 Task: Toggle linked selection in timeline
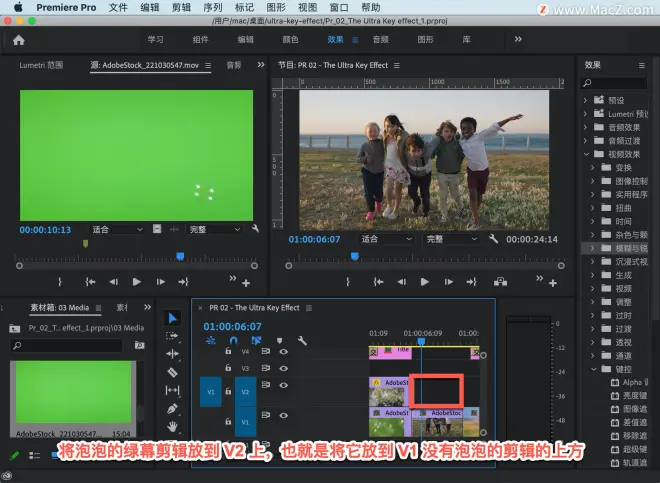pos(256,340)
